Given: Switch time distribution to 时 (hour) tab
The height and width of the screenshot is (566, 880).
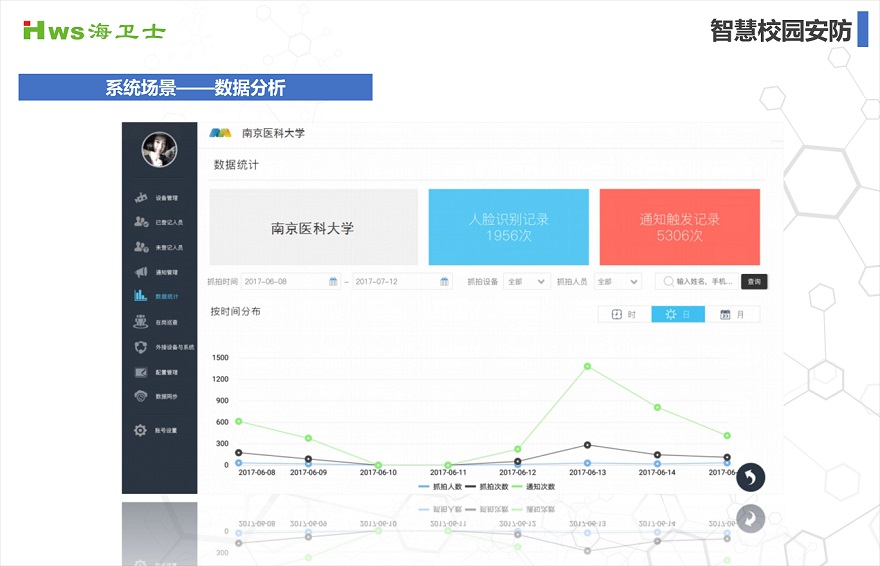Looking at the screenshot, I should coord(624,314).
